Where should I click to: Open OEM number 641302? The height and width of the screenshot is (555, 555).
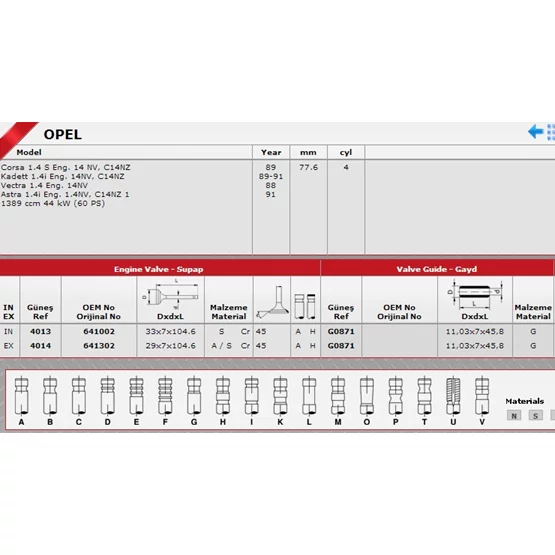coord(99,346)
